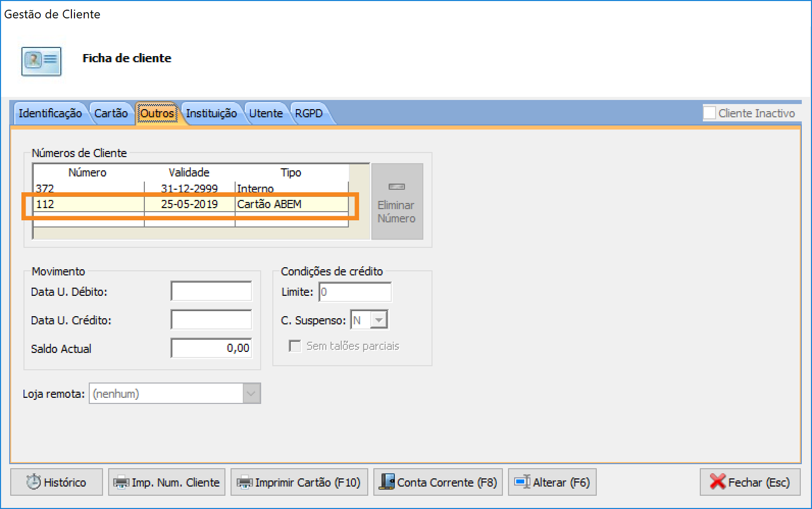
Task: Open the C. Suspenso dropdown
Action: 378,320
